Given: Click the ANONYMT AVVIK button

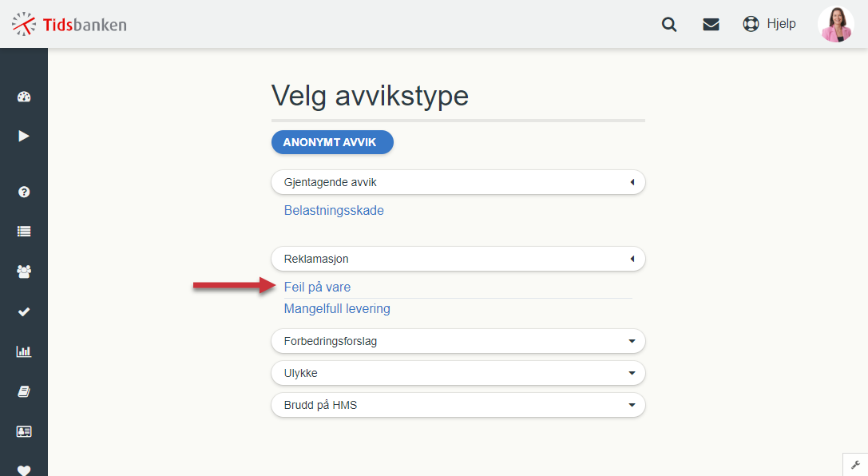Looking at the screenshot, I should (x=332, y=142).
